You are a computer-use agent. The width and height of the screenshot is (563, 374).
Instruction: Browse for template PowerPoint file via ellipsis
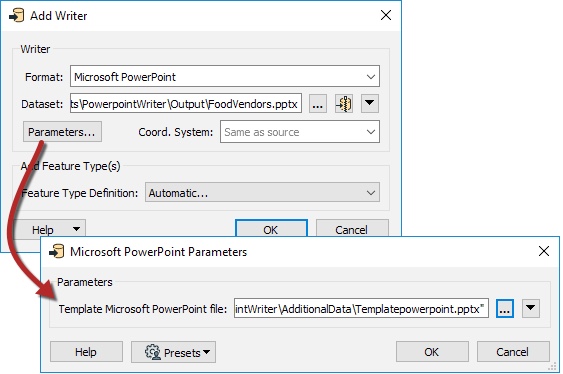[504, 308]
